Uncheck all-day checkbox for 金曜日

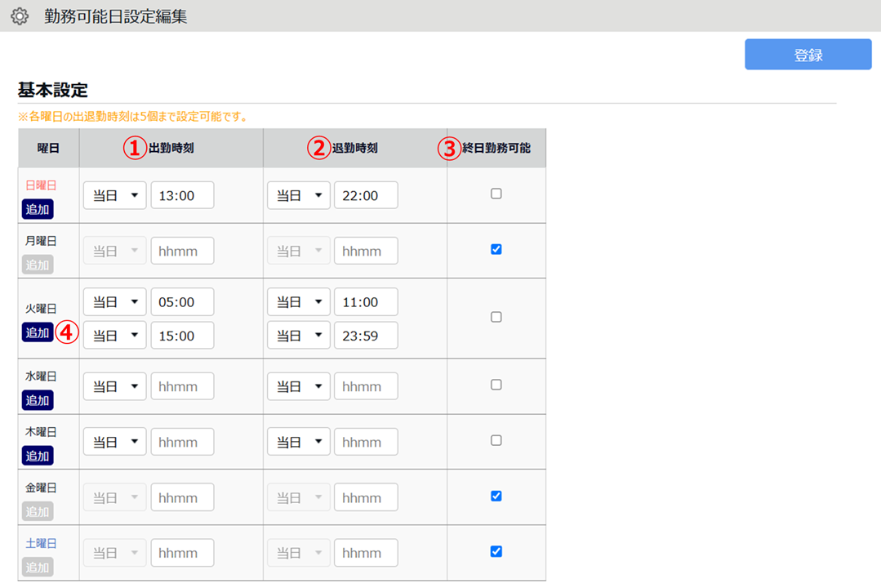[x=496, y=497]
